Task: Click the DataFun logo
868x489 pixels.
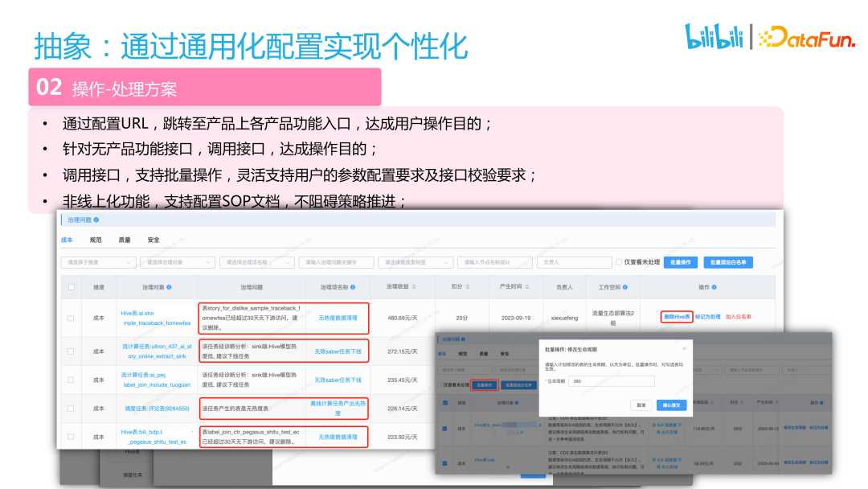Action: [x=806, y=35]
